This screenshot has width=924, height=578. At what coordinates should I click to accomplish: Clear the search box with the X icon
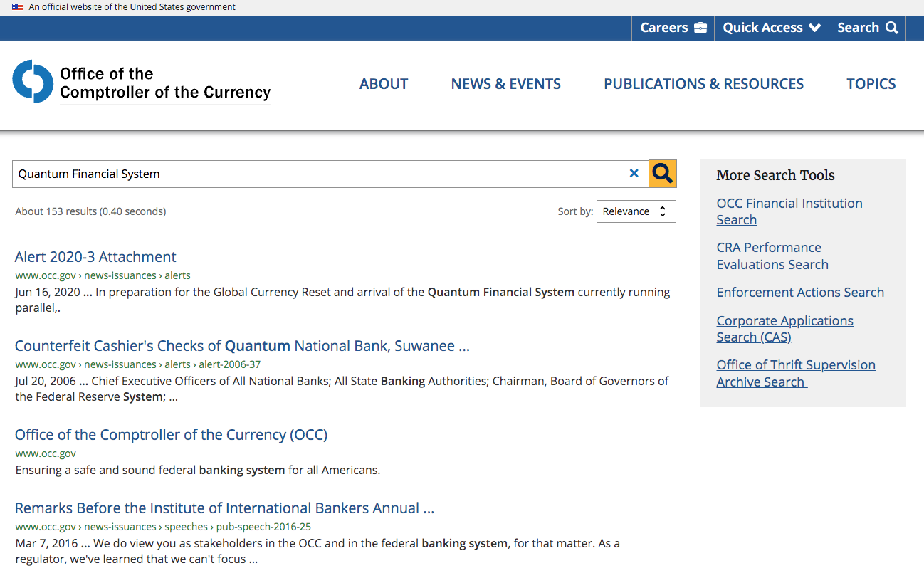[634, 174]
